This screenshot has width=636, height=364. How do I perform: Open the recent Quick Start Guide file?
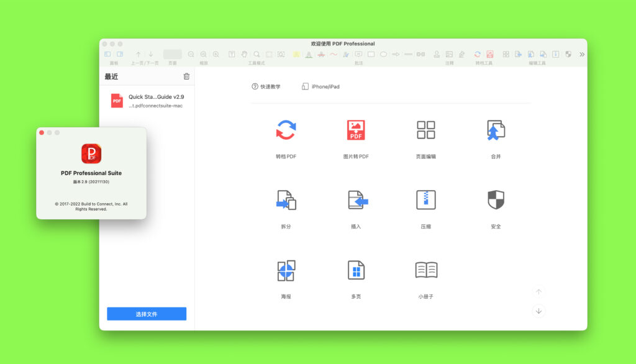143,101
